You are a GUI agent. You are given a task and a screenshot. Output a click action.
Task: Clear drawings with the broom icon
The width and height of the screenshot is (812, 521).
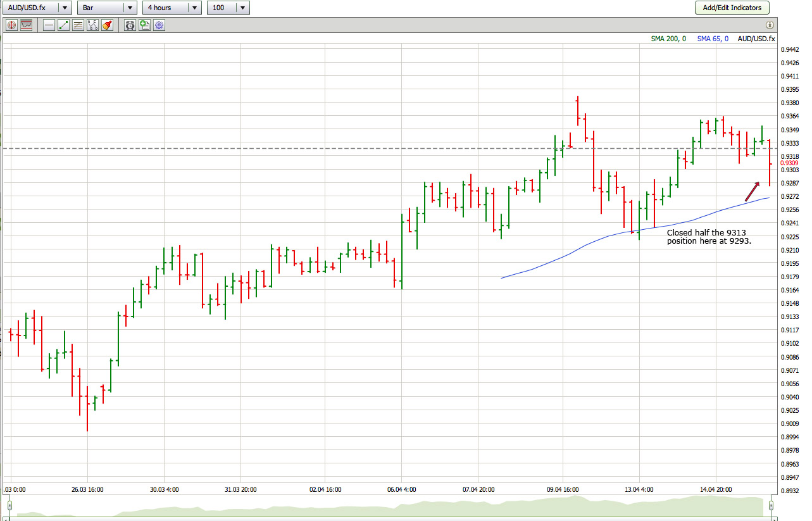pos(107,25)
